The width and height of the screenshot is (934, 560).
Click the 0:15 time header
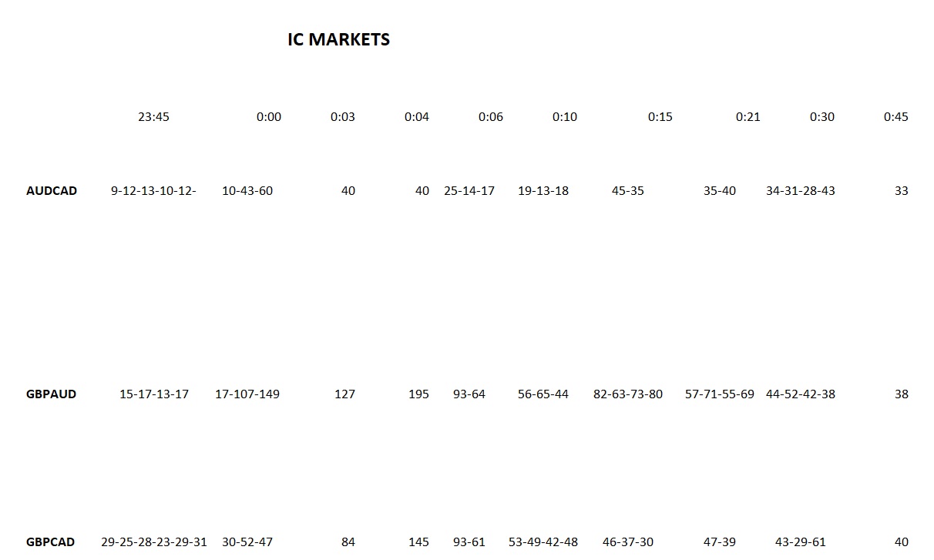coord(660,117)
